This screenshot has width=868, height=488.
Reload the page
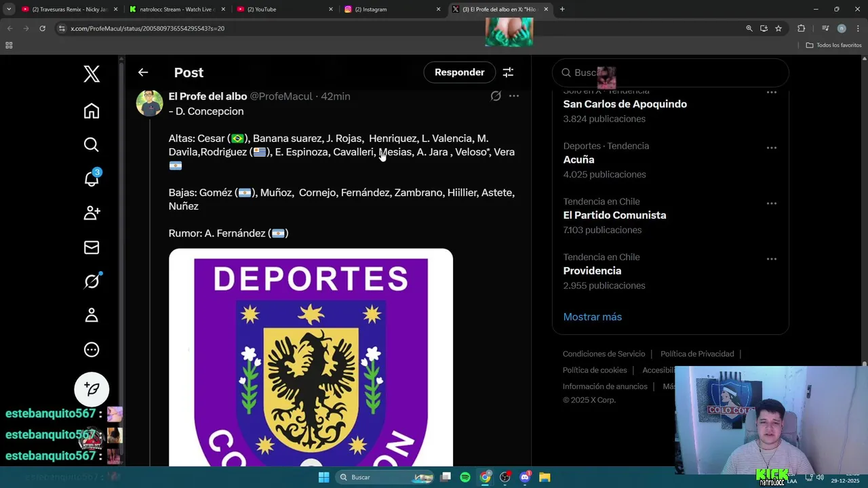(42, 28)
